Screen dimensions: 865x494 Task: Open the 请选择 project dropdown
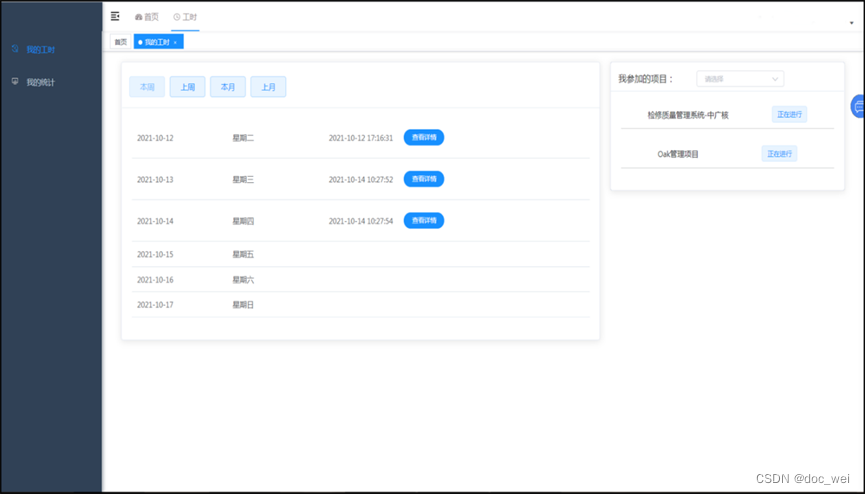click(740, 79)
